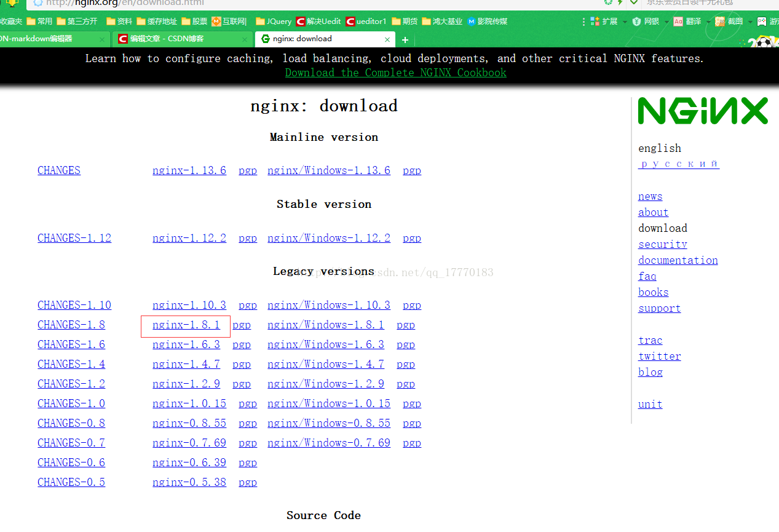Expand the 扩展 dropdown arrow
This screenshot has height=532, width=779.
[x=625, y=22]
